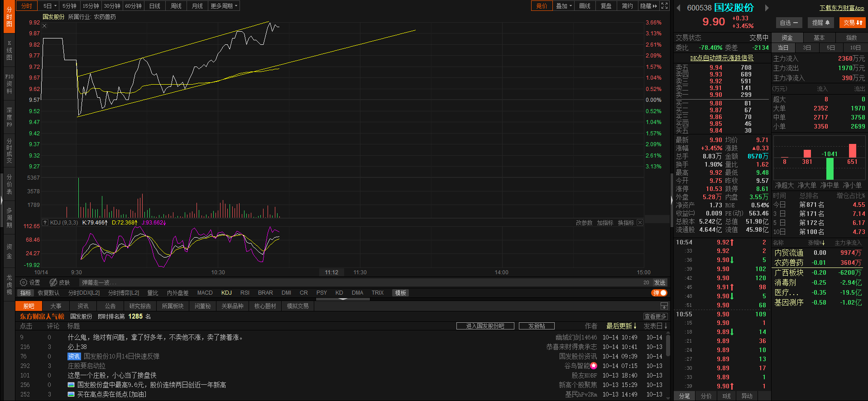Open the 交易 trade button with arrows

[853, 23]
